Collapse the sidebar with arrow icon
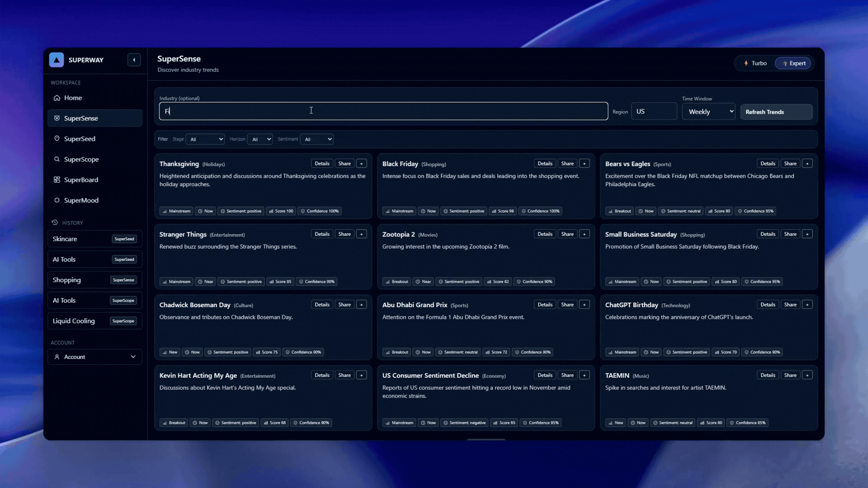 click(x=134, y=60)
